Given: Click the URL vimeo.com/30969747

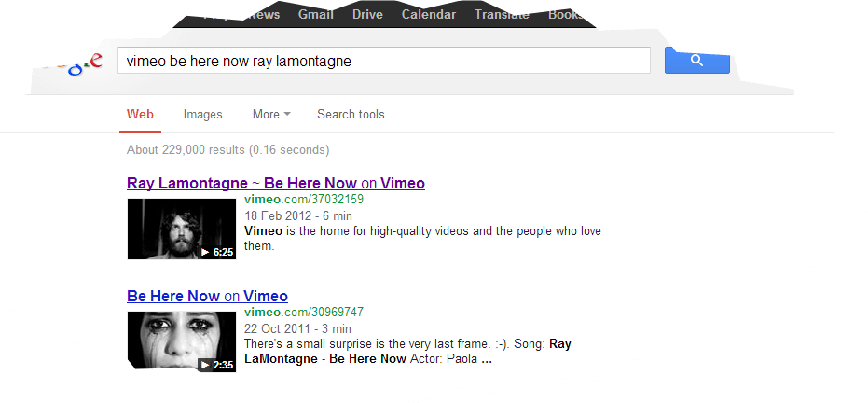Looking at the screenshot, I should pos(303,313).
